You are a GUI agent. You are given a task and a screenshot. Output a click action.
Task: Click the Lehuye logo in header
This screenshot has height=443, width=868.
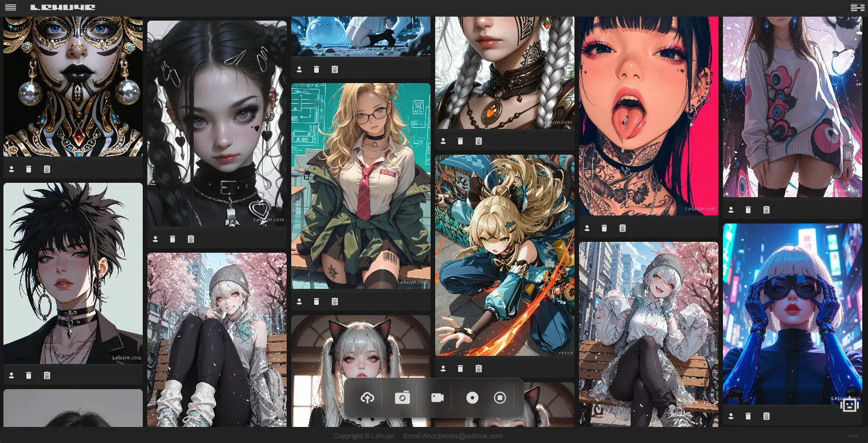click(63, 7)
